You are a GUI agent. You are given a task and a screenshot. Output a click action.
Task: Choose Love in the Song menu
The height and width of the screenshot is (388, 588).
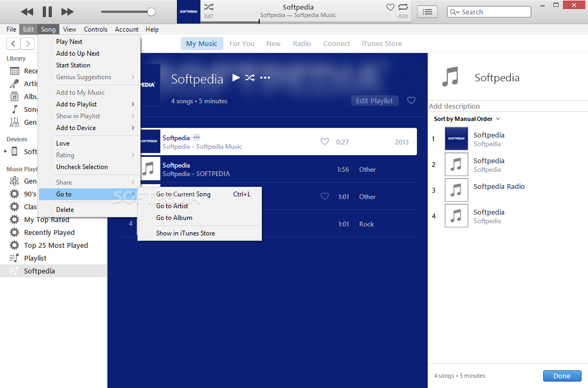click(x=89, y=143)
